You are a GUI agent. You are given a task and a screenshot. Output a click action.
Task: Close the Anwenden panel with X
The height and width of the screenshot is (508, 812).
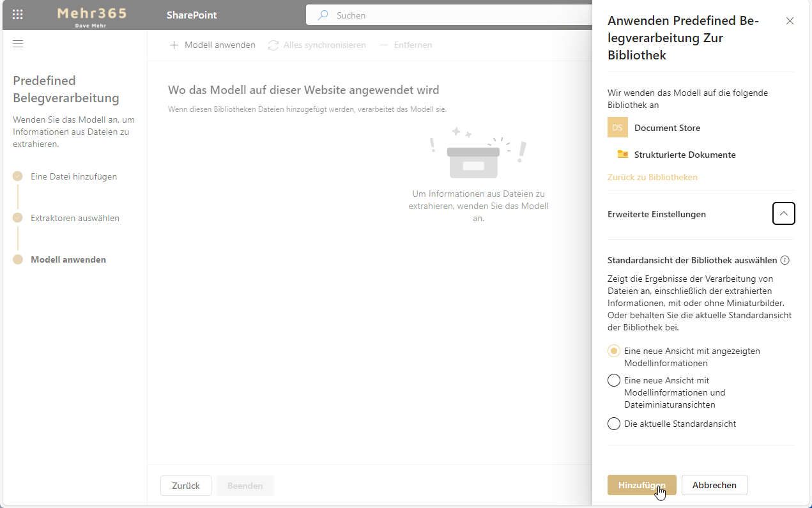coord(790,20)
